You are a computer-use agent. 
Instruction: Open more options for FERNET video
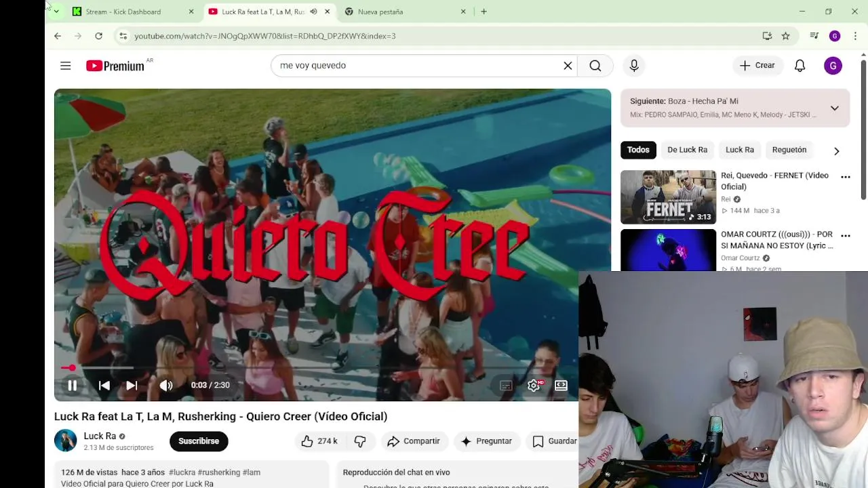coord(845,177)
